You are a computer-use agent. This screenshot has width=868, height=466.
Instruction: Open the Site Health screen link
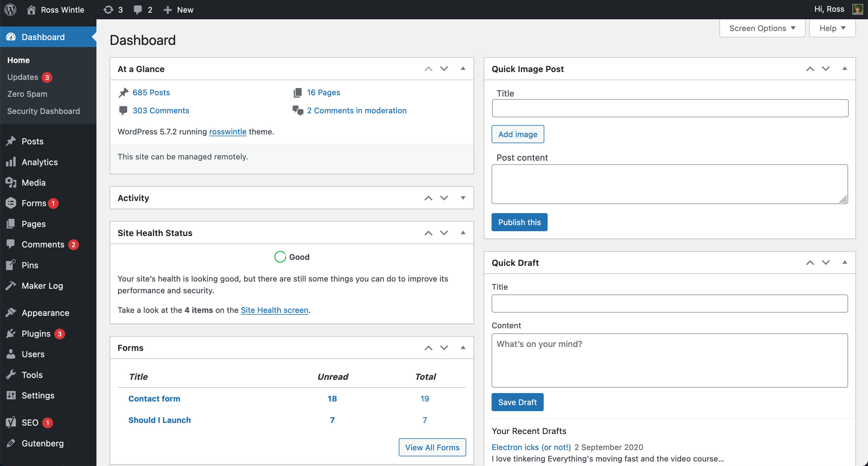tap(274, 310)
